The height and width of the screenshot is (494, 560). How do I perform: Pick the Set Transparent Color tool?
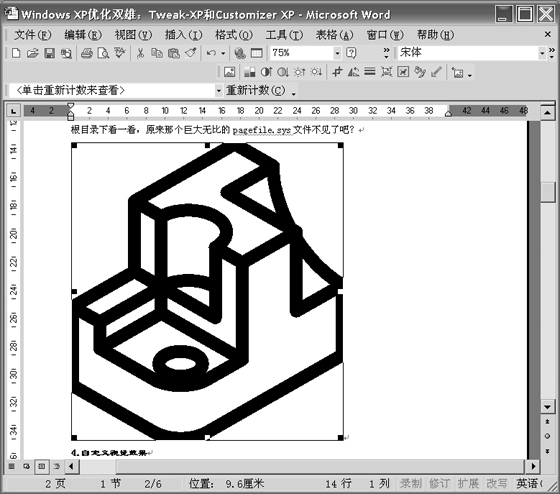pyautogui.click(x=436, y=72)
